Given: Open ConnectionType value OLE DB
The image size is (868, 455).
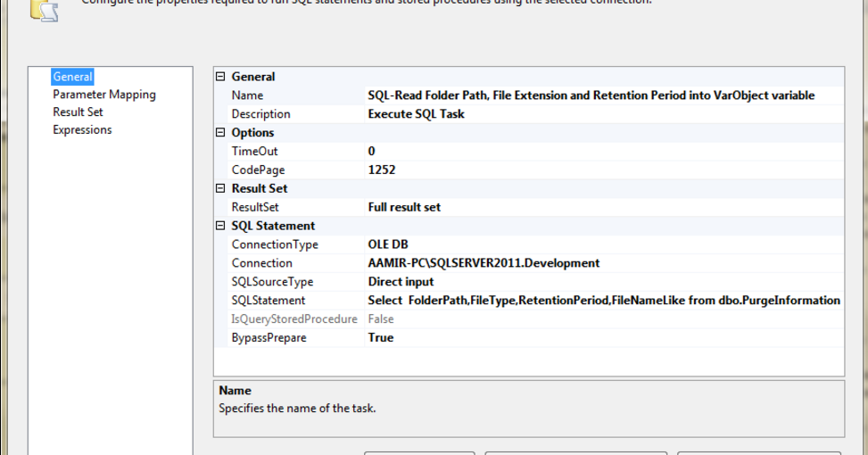Looking at the screenshot, I should pyautogui.click(x=605, y=244).
